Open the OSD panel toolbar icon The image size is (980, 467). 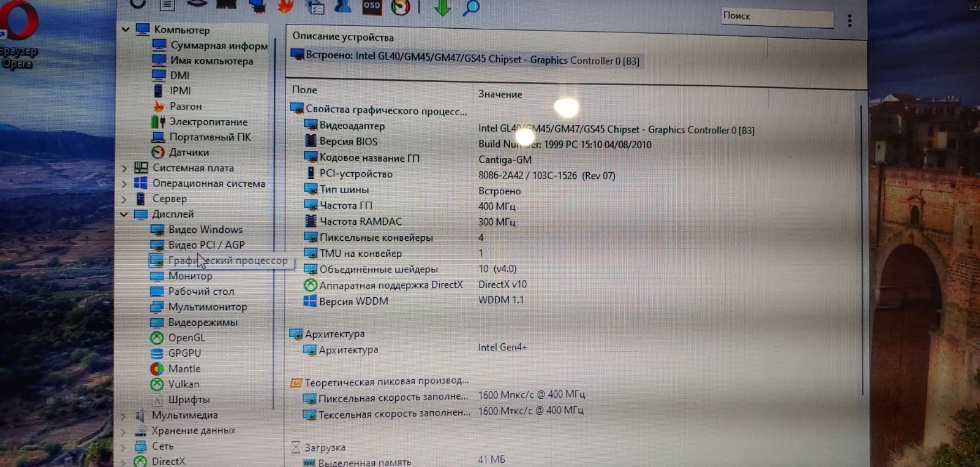(372, 6)
